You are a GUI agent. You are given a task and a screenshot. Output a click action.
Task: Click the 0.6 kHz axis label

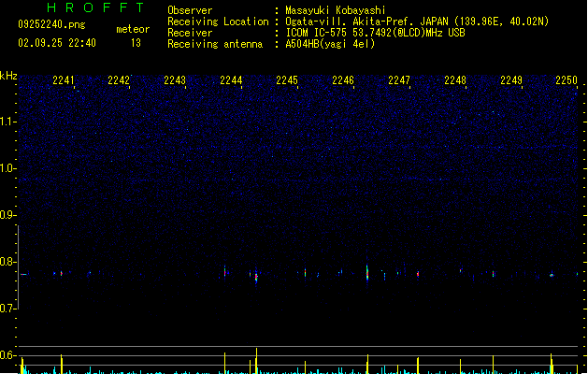coord(7,355)
